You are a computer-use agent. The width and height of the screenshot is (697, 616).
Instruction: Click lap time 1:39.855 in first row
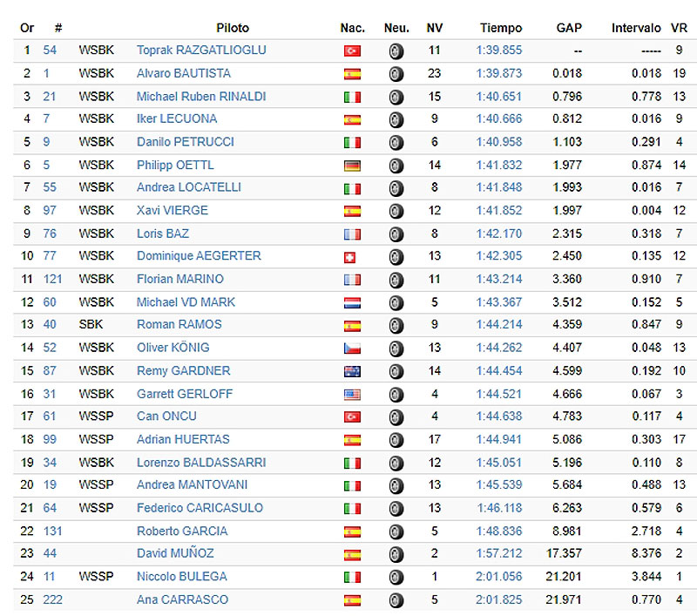click(499, 51)
